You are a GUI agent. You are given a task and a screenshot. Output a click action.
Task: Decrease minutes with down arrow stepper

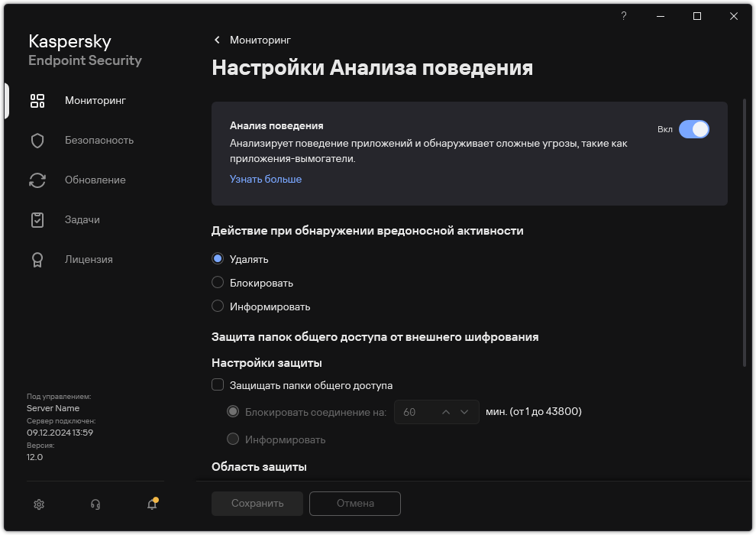[464, 412]
